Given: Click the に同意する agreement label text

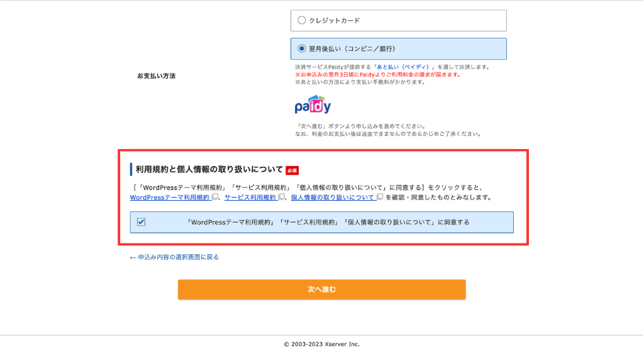Looking at the screenshot, I should pos(328,222).
